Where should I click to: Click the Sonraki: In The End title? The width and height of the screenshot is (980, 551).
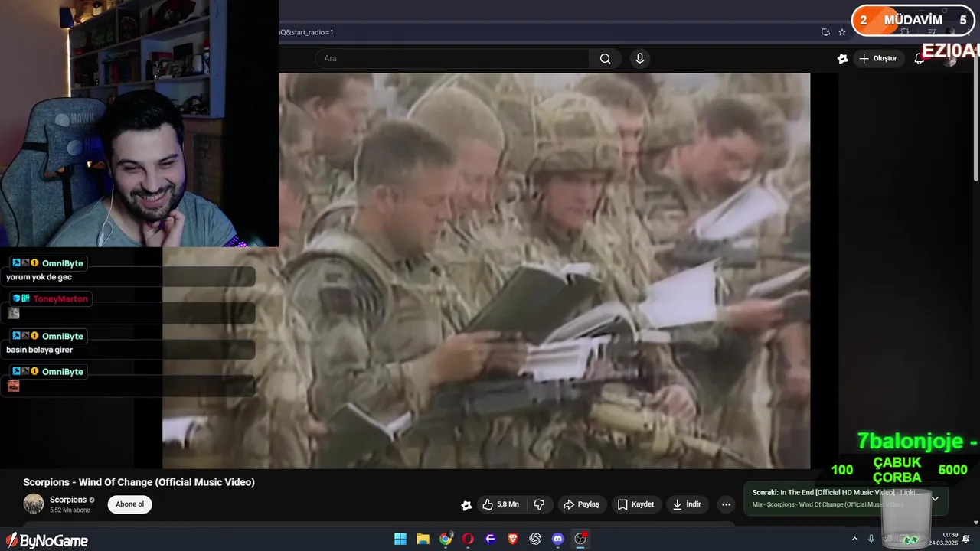836,492
